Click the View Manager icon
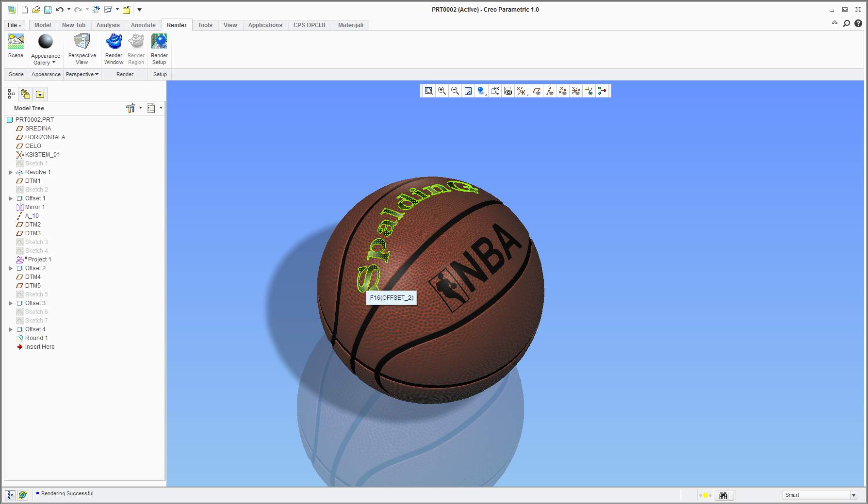This screenshot has height=504, width=868. pyautogui.click(x=508, y=91)
